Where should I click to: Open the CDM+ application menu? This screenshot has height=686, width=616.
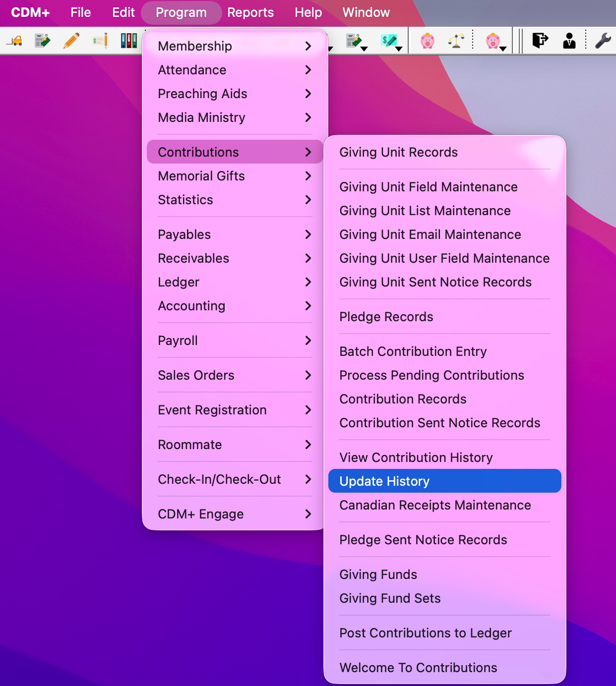(x=30, y=12)
